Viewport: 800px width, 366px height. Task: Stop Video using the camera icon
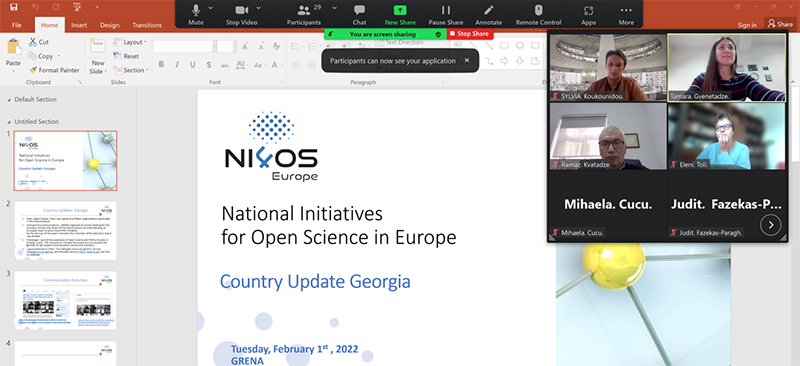[x=240, y=14]
